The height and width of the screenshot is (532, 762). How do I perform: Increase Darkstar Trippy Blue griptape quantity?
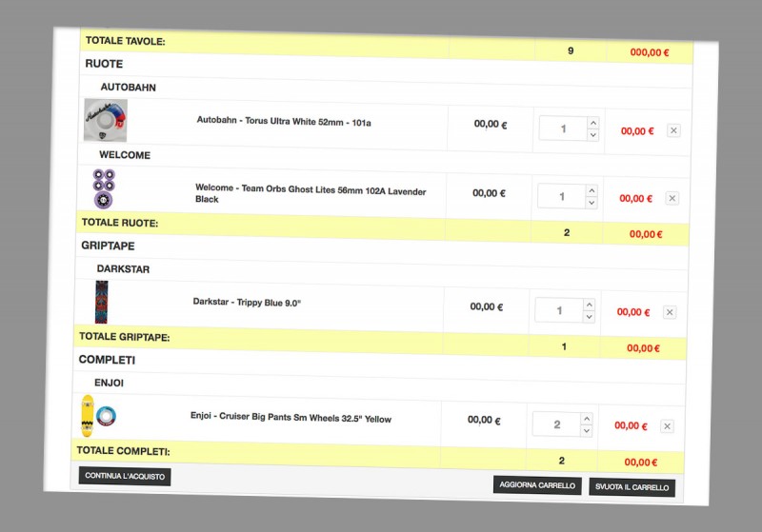point(589,305)
